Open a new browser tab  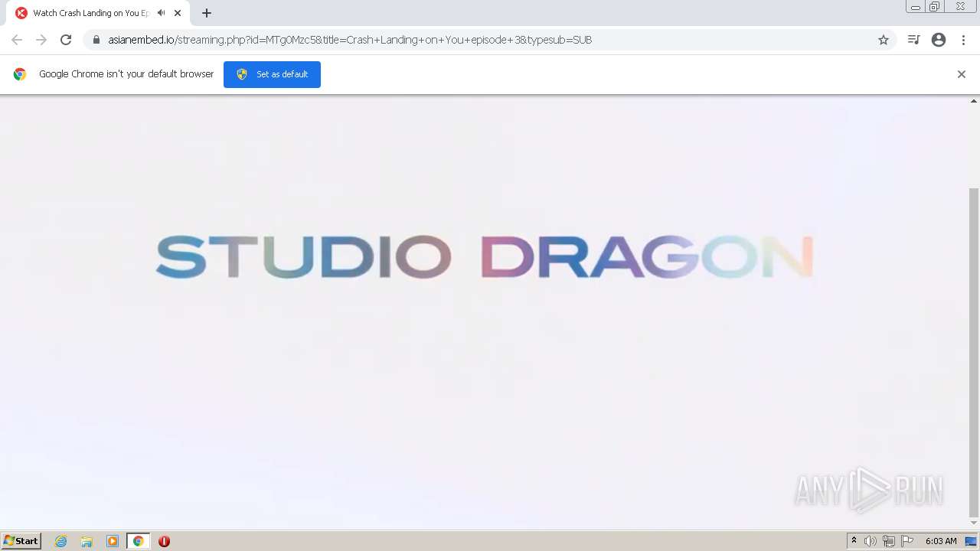click(x=207, y=13)
